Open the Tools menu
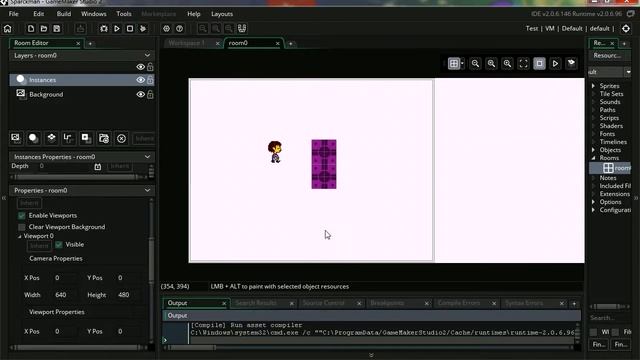This screenshot has width=640, height=360. coord(124,14)
